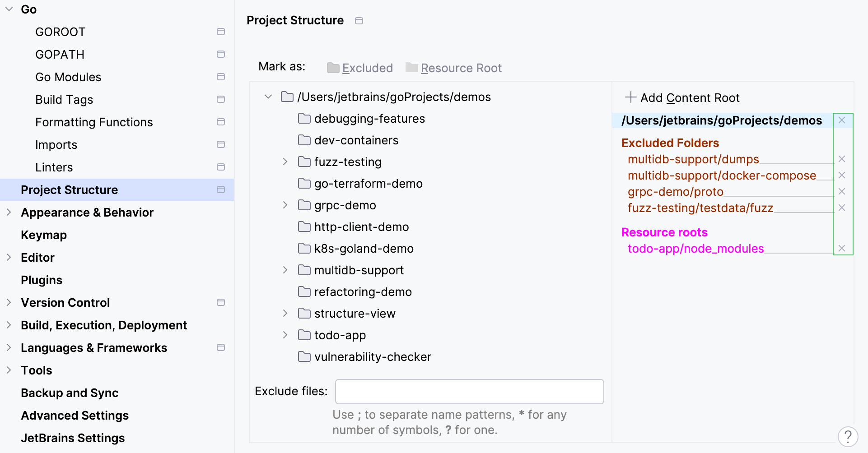868x453 pixels.
Task: Remove the demos content root
Action: [x=842, y=120]
